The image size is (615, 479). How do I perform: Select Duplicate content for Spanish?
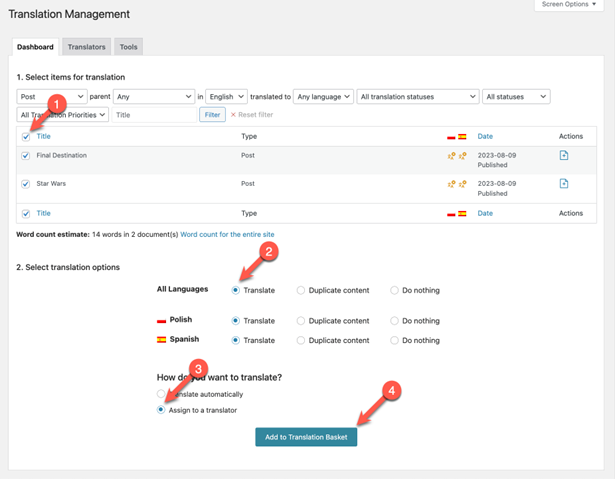300,340
